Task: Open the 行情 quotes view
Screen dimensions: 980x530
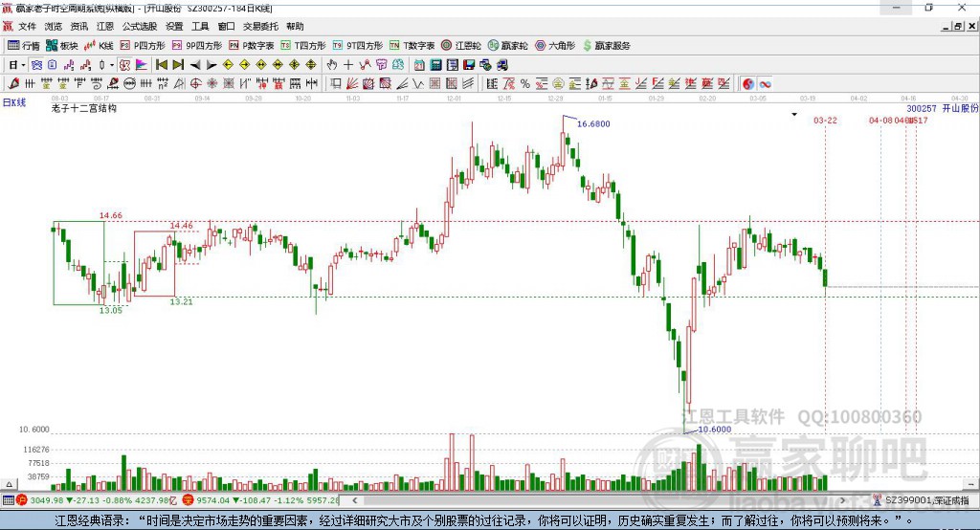Action: tap(24, 46)
